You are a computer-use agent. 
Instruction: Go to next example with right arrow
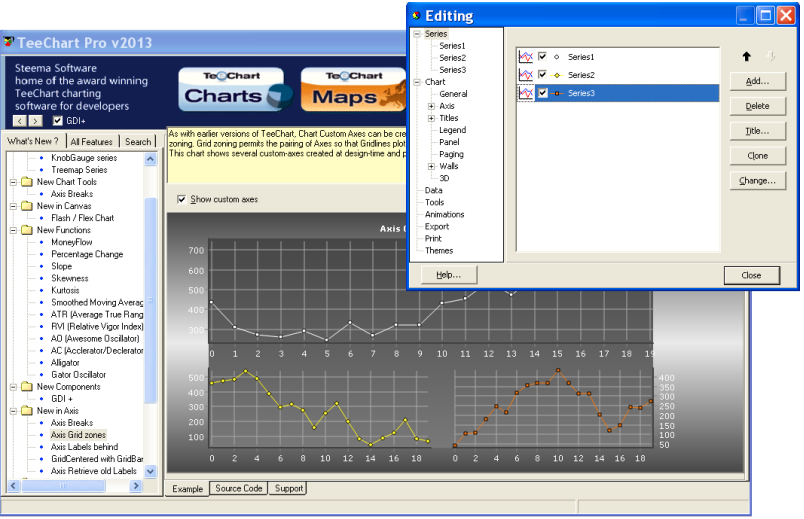[x=35, y=121]
